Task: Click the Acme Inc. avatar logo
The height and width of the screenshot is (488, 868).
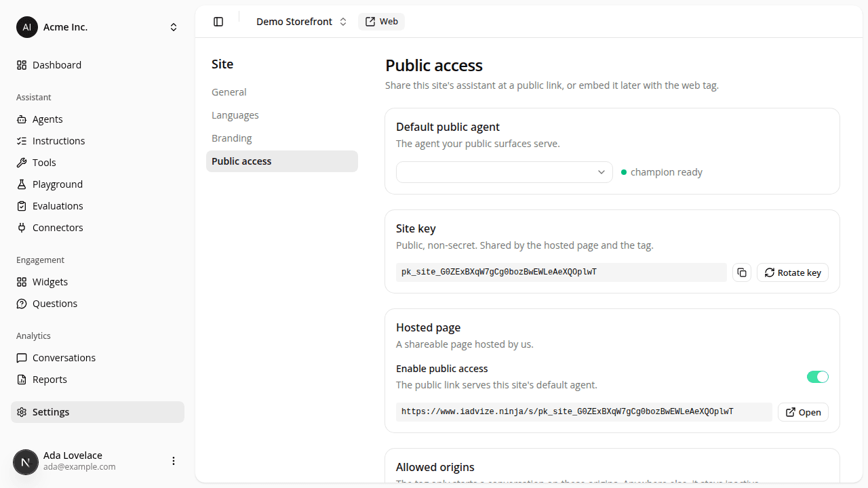Action: point(27,27)
